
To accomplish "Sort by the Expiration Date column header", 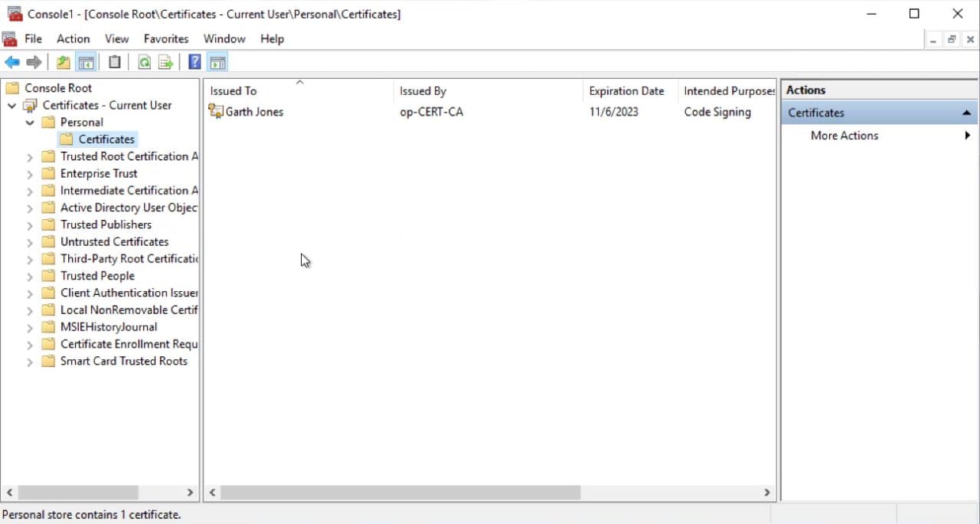I will (x=627, y=90).
